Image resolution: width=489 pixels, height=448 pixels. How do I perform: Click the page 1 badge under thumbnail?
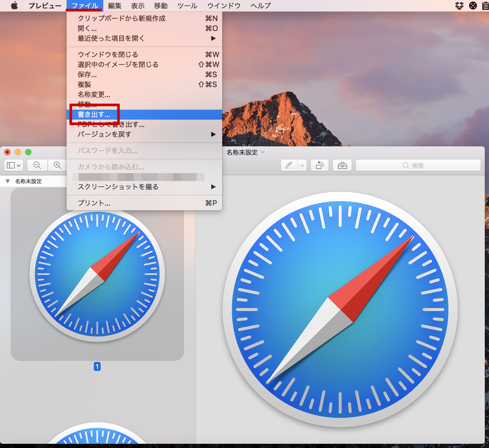click(97, 366)
